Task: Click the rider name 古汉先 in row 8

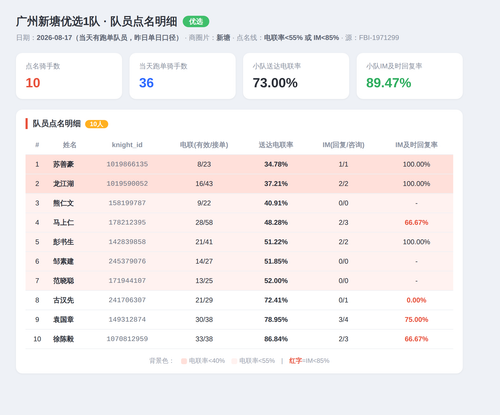Action: 63,300
